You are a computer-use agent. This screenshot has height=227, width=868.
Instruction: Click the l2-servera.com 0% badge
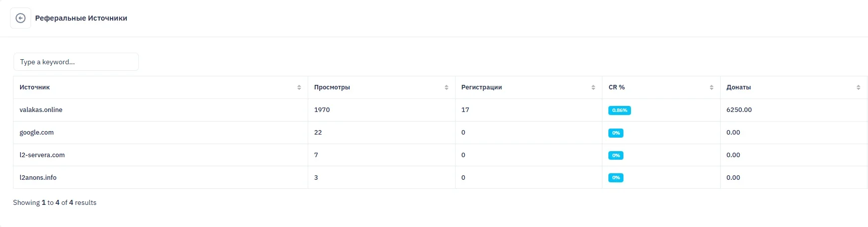point(616,156)
